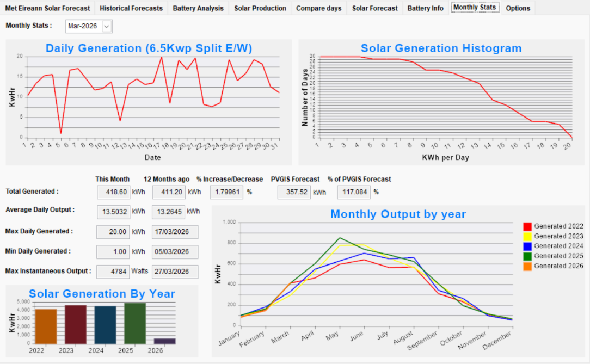590x364 pixels.
Task: Click the Monthly Output by year title
Action: pyautogui.click(x=398, y=214)
